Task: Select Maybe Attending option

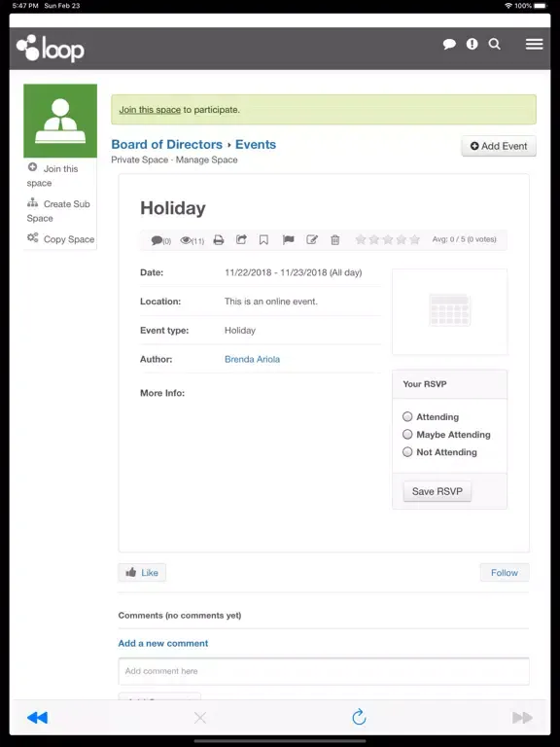Action: (407, 435)
